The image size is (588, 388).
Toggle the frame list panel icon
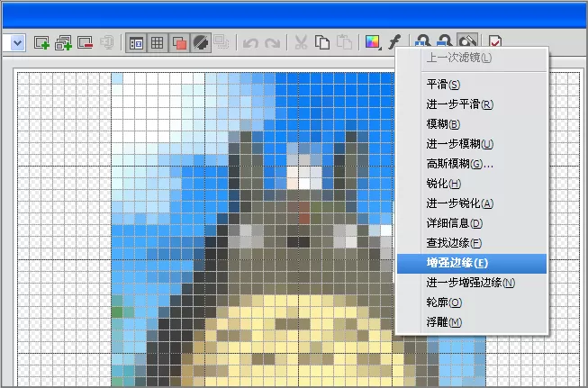136,42
